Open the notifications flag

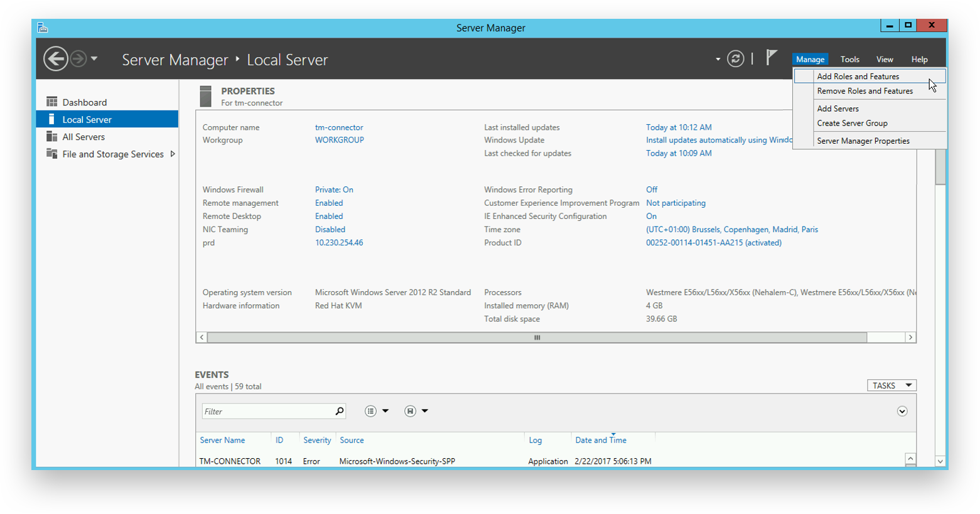tap(772, 58)
